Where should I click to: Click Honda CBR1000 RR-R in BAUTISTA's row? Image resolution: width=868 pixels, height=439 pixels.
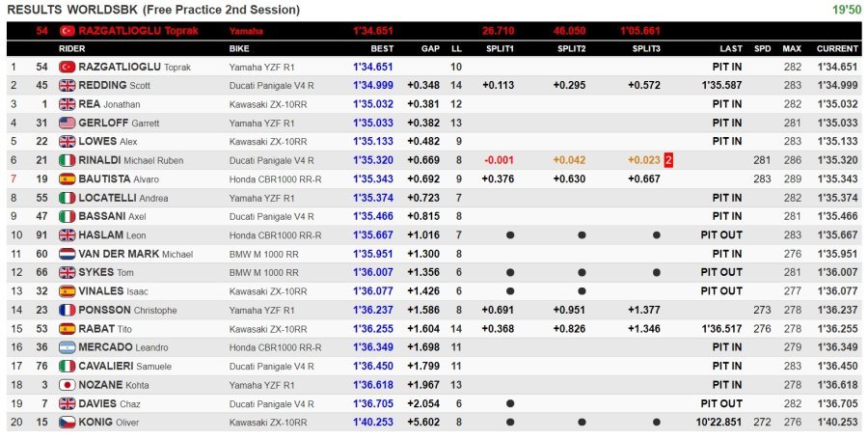[x=275, y=178]
